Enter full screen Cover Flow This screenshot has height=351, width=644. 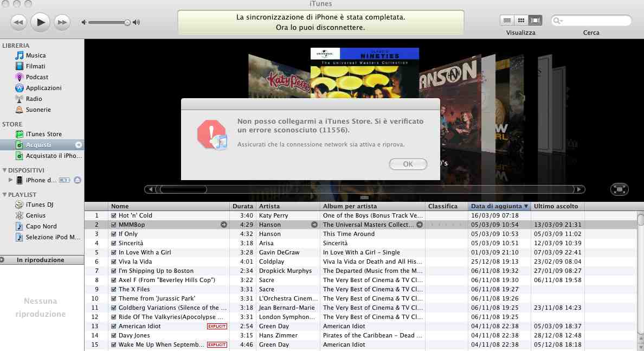(x=620, y=189)
